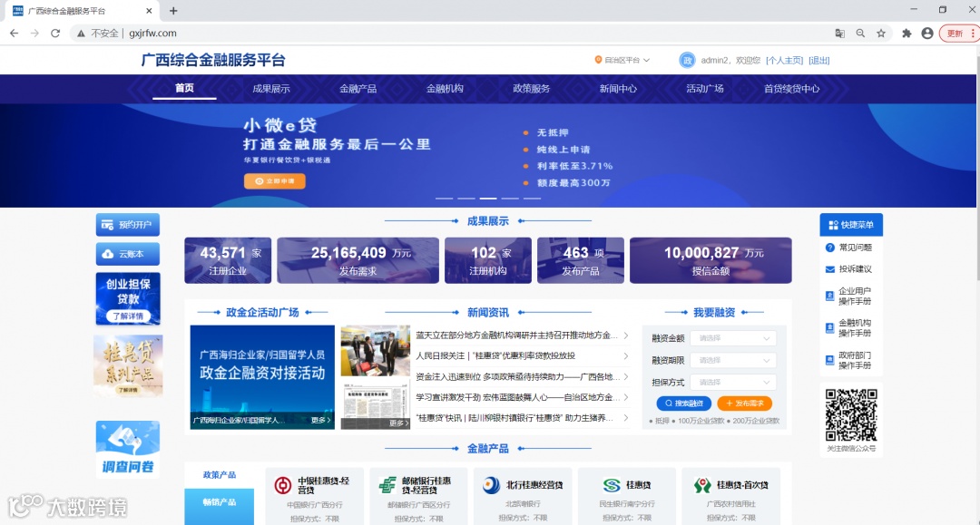Click the chevron beside the 蓝天立 news headline

pos(625,335)
